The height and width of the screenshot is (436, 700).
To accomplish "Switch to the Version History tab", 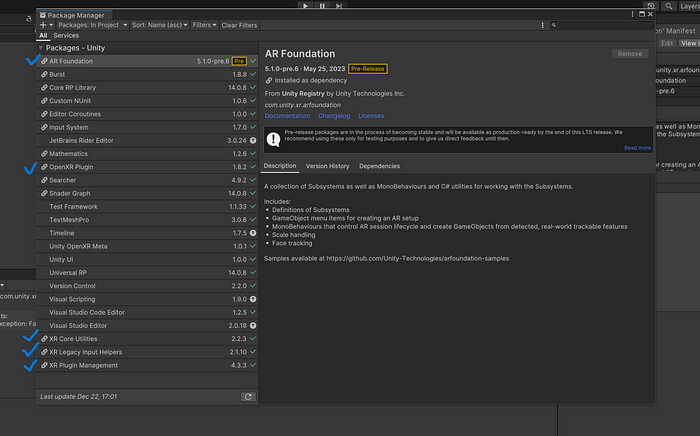I will 327,166.
